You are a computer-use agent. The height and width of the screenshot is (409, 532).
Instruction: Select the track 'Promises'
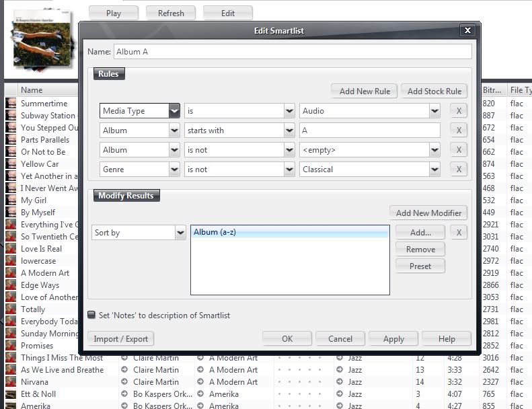(x=37, y=346)
